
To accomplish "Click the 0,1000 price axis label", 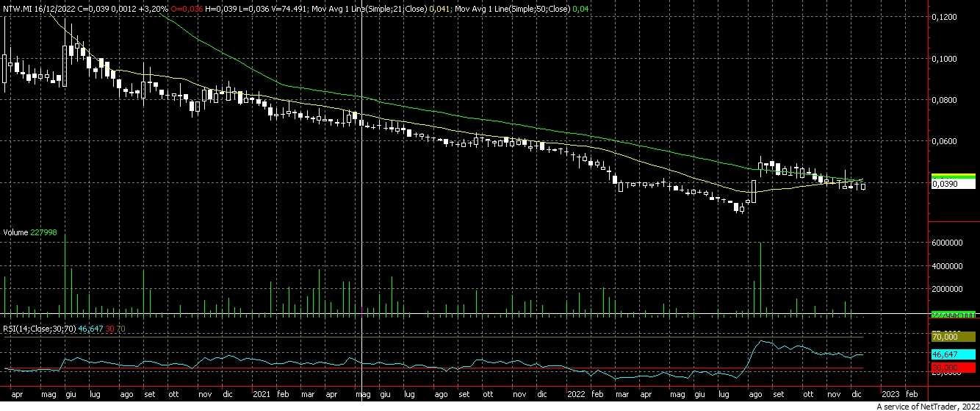I will pyautogui.click(x=945, y=58).
